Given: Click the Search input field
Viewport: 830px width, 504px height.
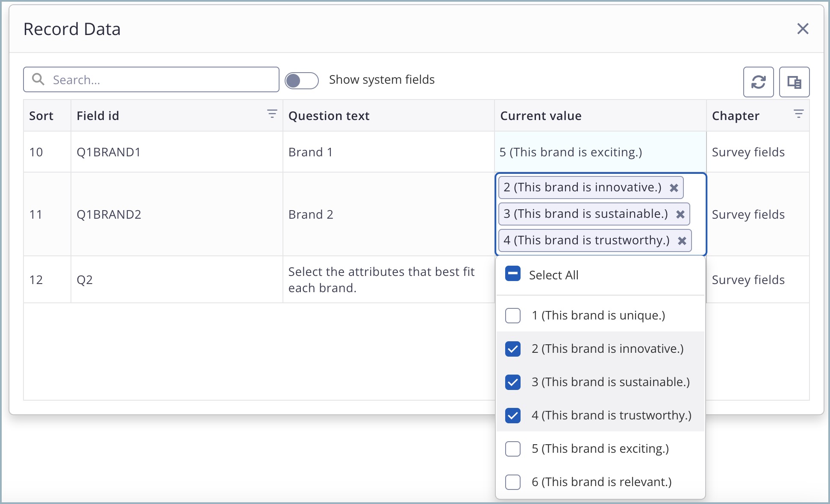Looking at the screenshot, I should point(151,79).
